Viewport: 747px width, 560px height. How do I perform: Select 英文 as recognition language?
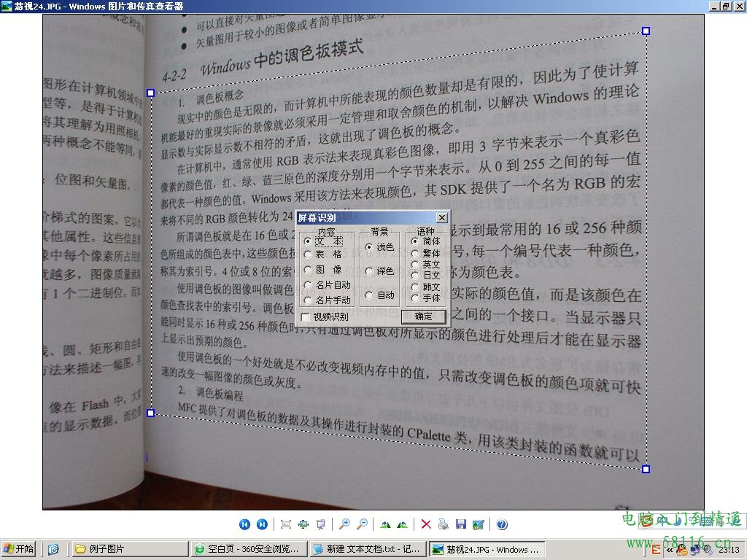(x=414, y=264)
